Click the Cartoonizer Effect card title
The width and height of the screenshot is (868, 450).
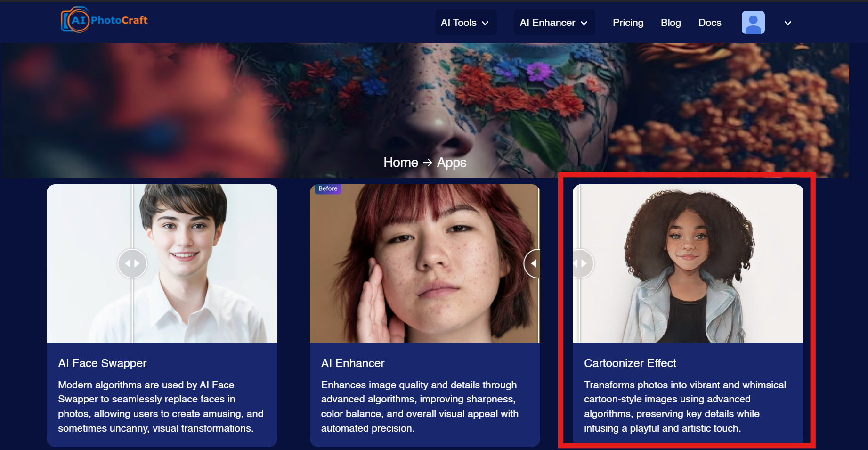630,363
